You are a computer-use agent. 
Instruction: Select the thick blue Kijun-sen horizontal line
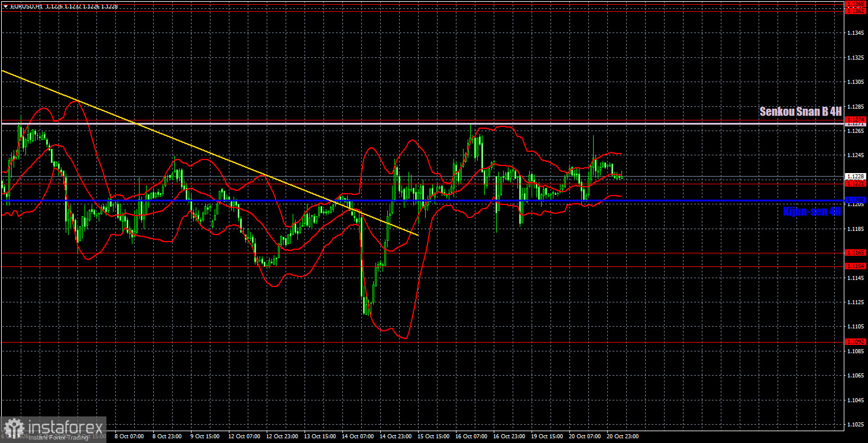click(421, 201)
